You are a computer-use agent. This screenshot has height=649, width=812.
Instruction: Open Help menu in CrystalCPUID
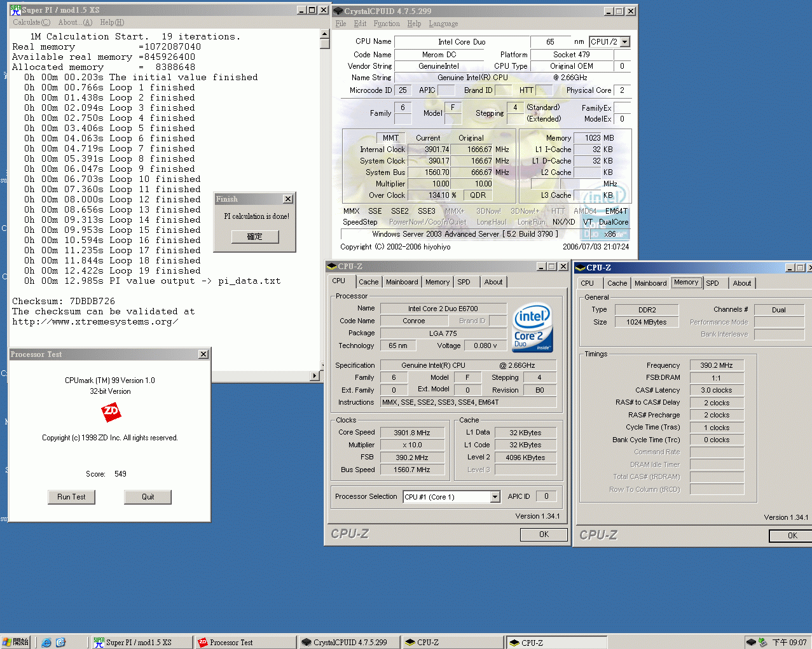414,24
